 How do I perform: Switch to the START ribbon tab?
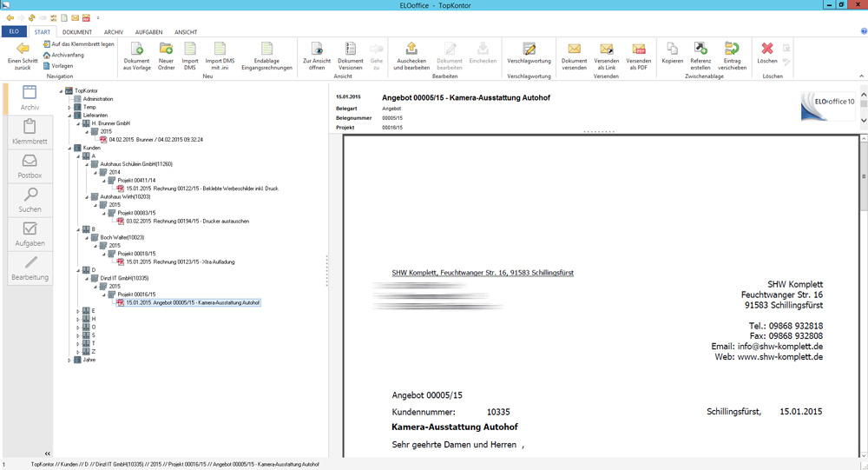click(x=42, y=32)
